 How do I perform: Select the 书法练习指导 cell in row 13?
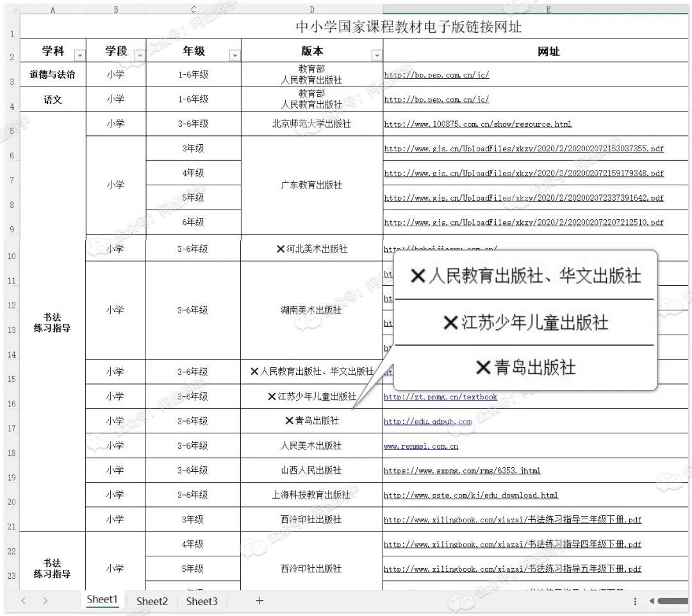click(53, 322)
